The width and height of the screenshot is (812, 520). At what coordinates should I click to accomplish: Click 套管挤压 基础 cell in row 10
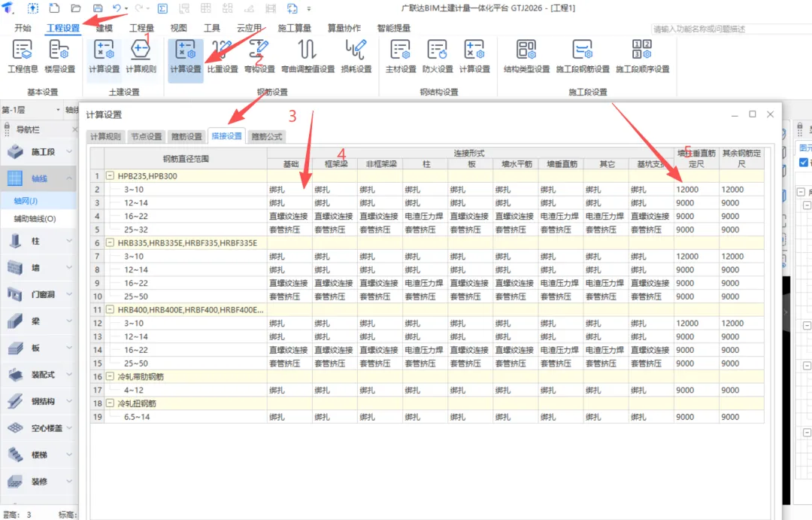click(x=290, y=296)
